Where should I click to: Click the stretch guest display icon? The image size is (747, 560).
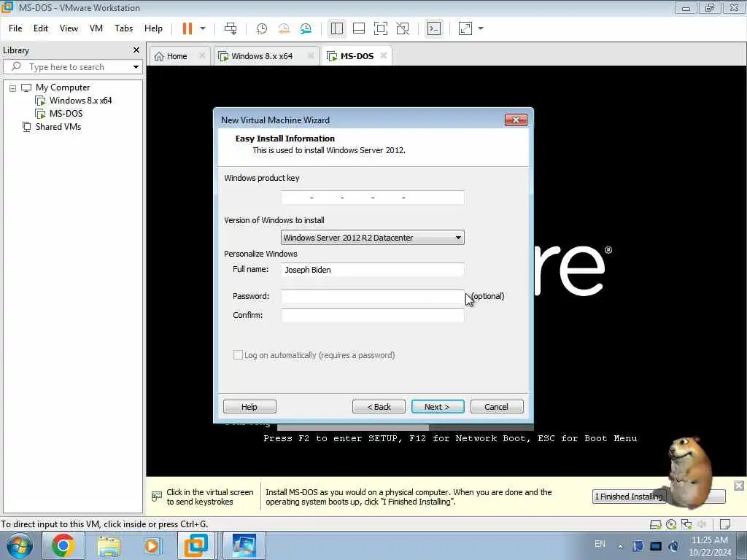tap(465, 28)
